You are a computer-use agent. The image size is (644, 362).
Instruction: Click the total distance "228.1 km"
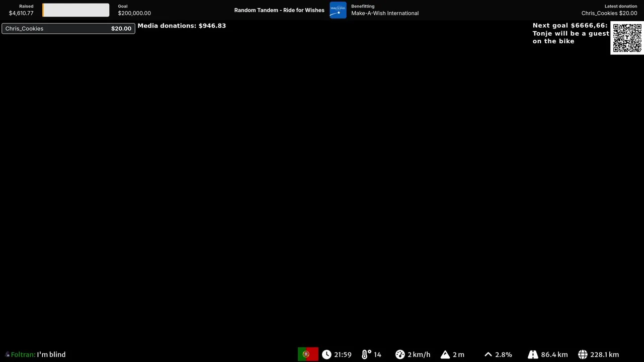[605, 354]
